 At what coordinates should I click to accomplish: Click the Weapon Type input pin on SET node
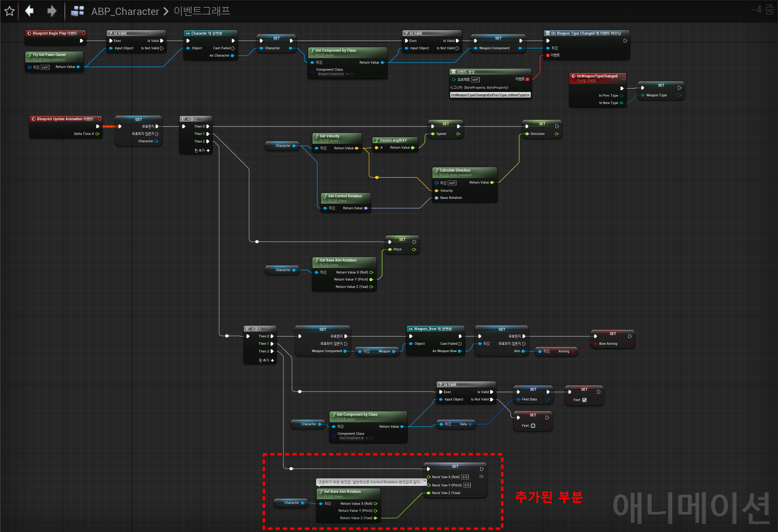click(643, 95)
